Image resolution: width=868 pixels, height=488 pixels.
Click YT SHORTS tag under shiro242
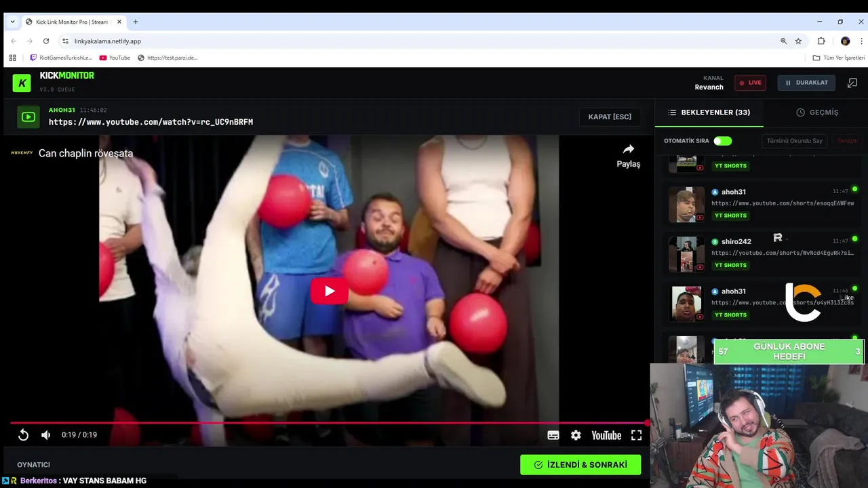730,265
